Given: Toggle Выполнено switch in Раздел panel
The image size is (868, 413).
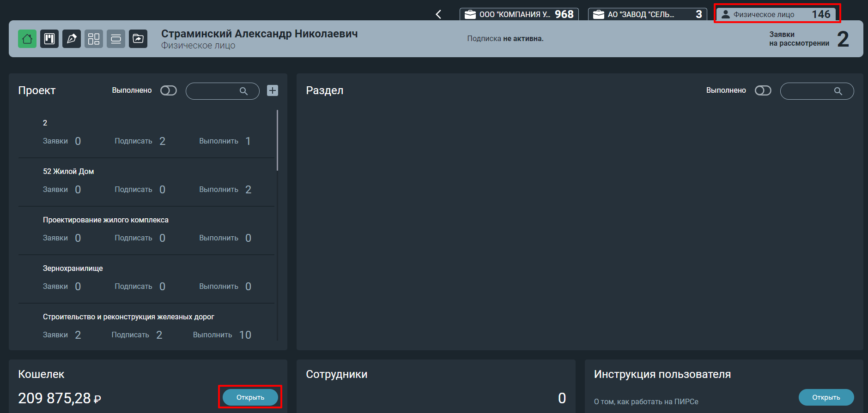Looking at the screenshot, I should pyautogui.click(x=763, y=90).
